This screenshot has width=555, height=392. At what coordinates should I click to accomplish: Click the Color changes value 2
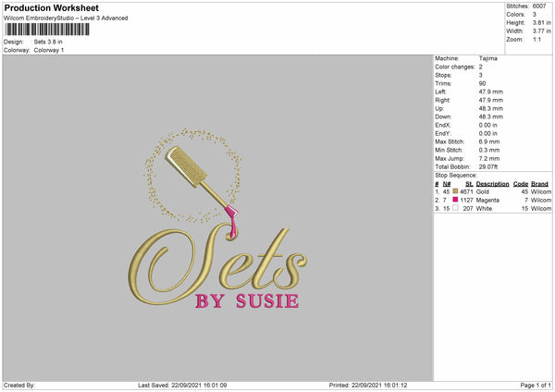click(481, 67)
